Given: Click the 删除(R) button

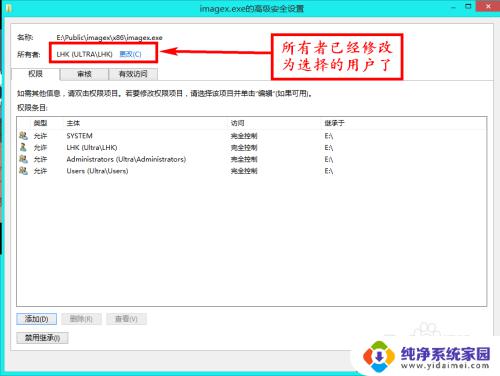Looking at the screenshot, I should coord(81,319).
